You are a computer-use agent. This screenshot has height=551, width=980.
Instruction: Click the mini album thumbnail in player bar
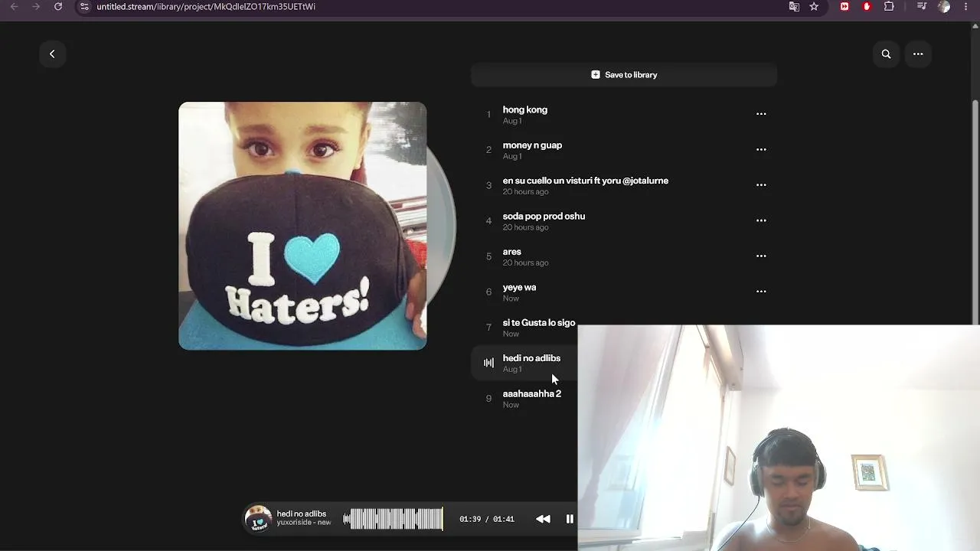(x=258, y=519)
